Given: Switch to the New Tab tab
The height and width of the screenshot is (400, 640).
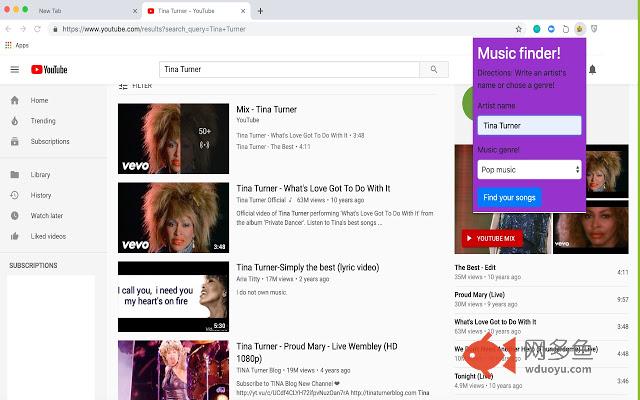Looking at the screenshot, I should tap(50, 11).
